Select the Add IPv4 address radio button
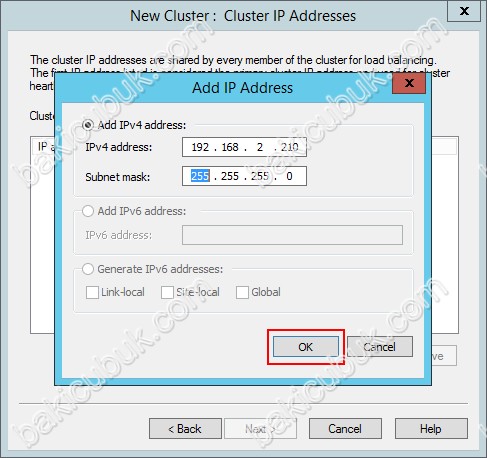 (88, 125)
